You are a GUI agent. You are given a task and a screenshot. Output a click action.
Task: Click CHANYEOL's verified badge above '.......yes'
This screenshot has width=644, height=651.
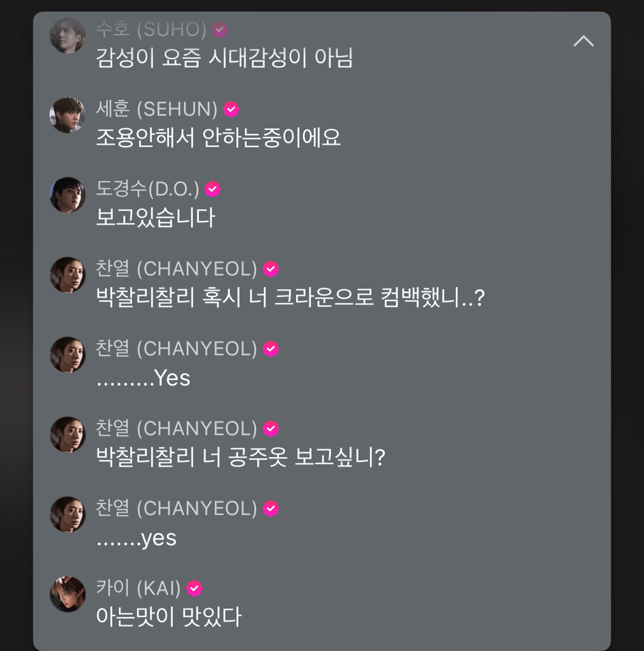tap(270, 508)
